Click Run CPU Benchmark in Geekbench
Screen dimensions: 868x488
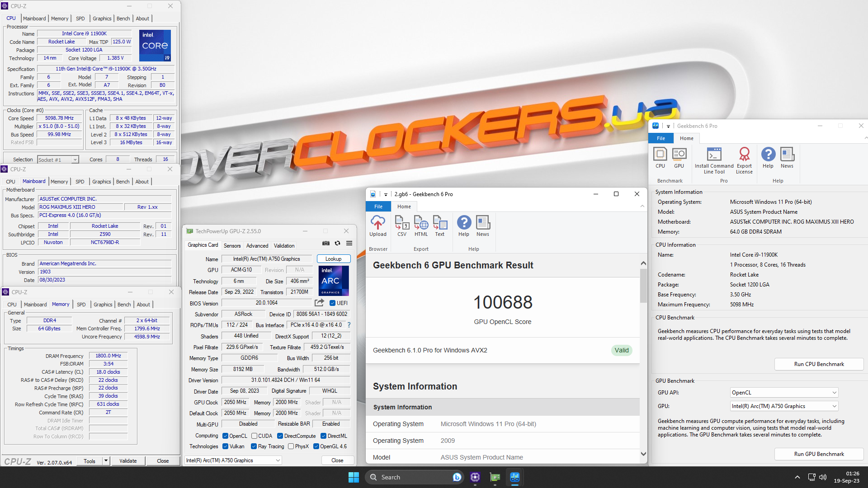click(x=819, y=364)
